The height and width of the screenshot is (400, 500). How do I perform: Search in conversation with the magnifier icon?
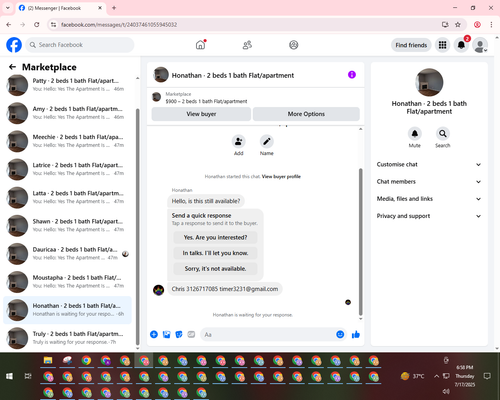pyautogui.click(x=443, y=134)
